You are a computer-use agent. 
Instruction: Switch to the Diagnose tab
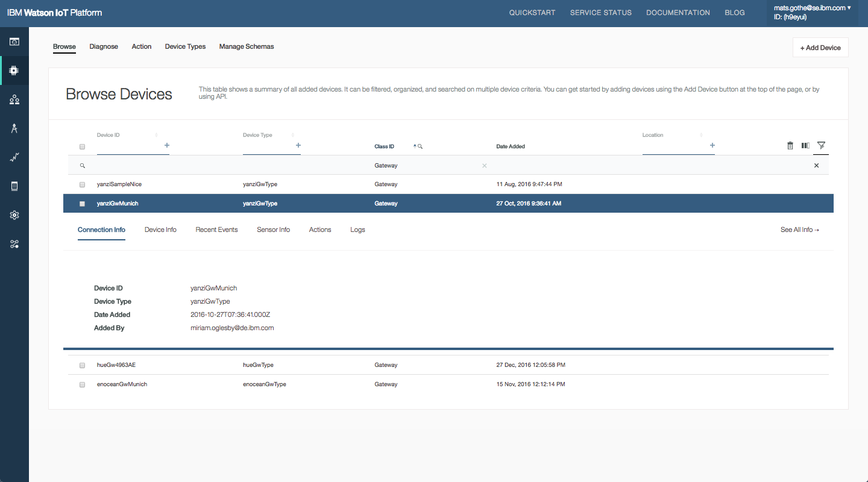(104, 46)
